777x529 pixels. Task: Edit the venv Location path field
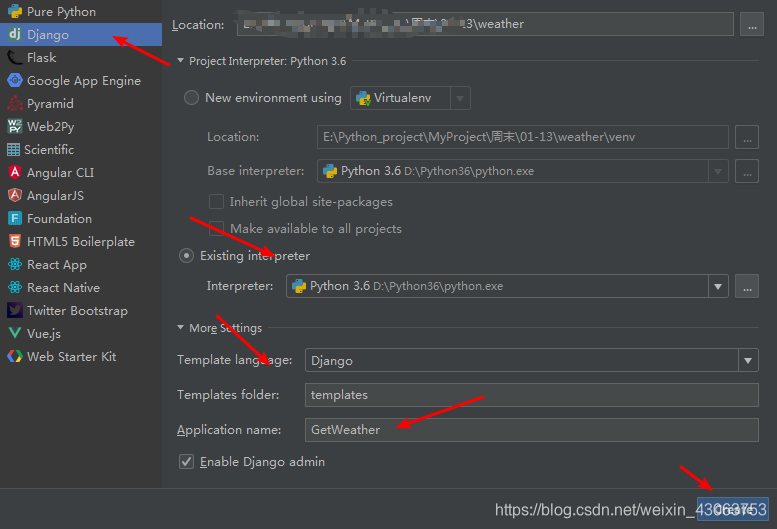point(522,137)
